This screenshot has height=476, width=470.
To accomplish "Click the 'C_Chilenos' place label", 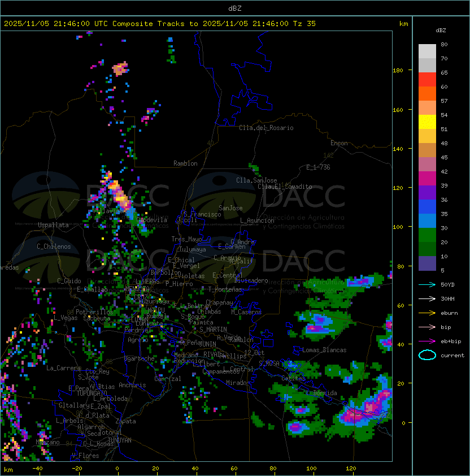I will (54, 246).
